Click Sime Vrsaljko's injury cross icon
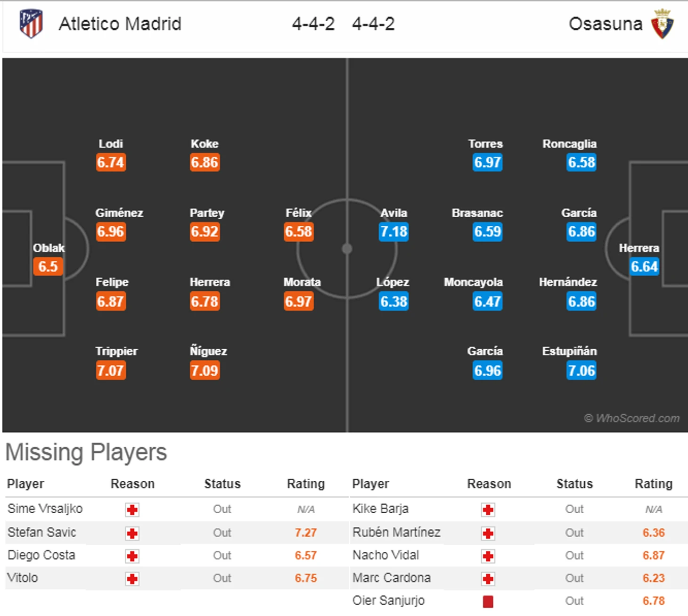 coord(132,510)
